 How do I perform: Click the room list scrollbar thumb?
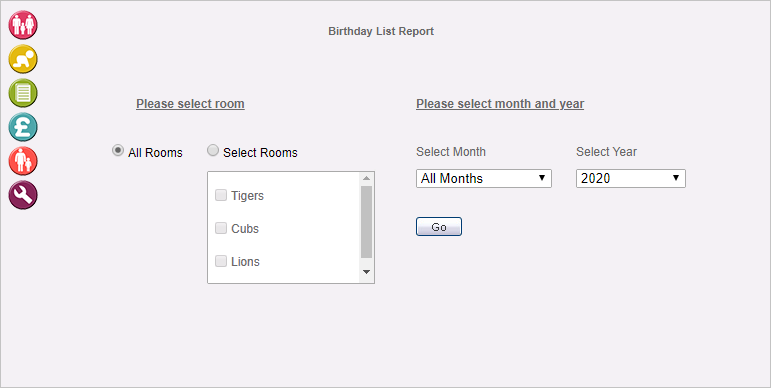pos(366,222)
